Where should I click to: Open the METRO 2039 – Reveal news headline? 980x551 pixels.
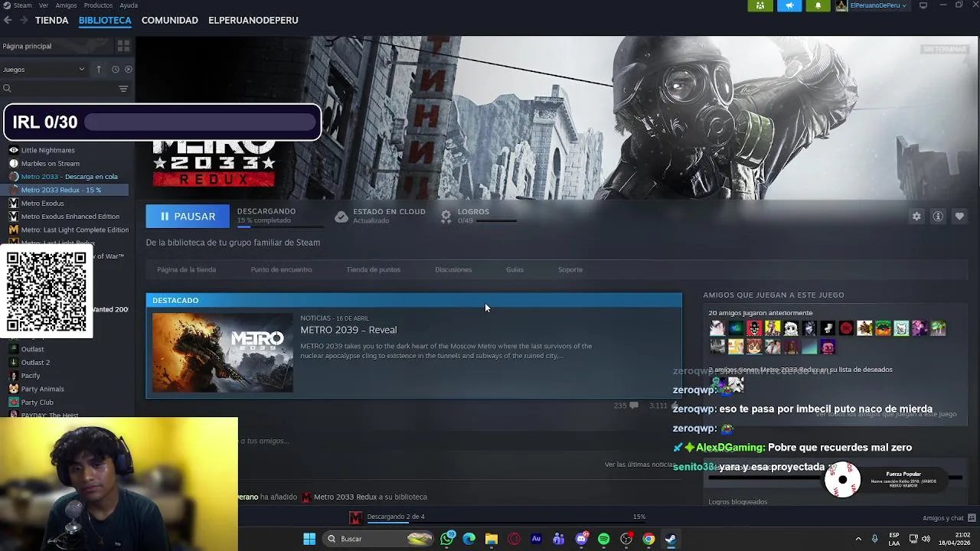tap(348, 330)
